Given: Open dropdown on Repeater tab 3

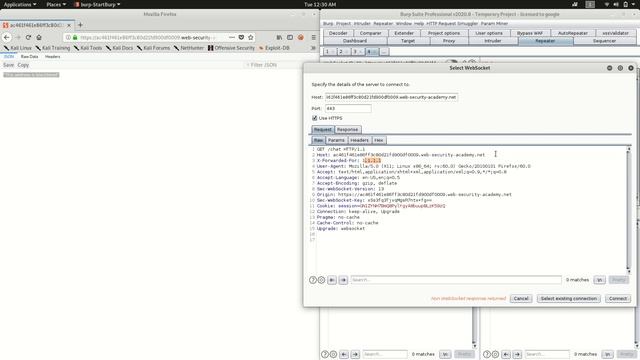Looking at the screenshot, I should point(360,52).
